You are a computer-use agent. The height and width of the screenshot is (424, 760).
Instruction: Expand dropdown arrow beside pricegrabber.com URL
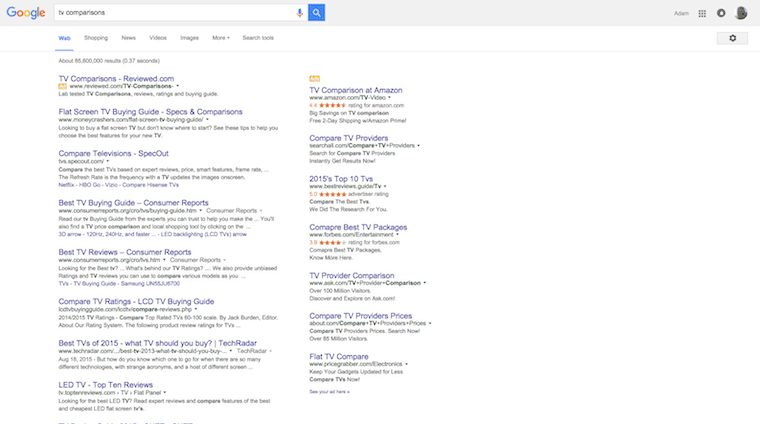click(406, 364)
